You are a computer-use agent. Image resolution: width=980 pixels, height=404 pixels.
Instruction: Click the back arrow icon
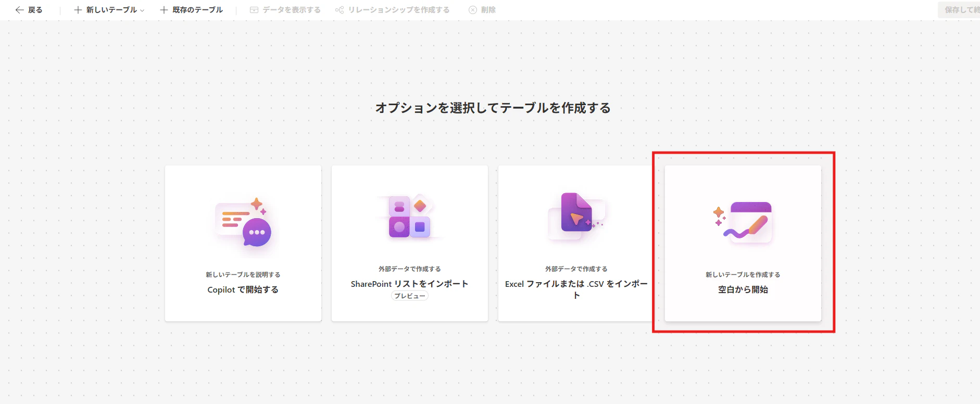click(x=20, y=10)
